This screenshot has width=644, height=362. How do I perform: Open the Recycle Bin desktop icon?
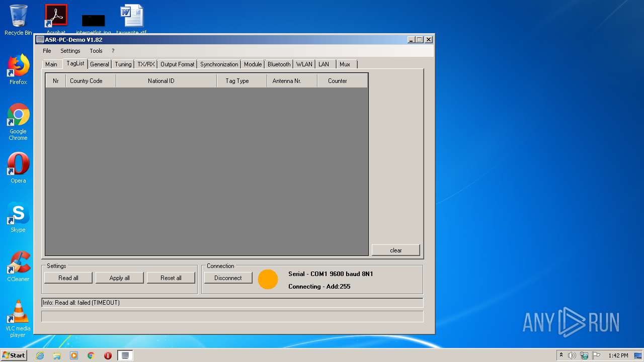click(x=18, y=20)
